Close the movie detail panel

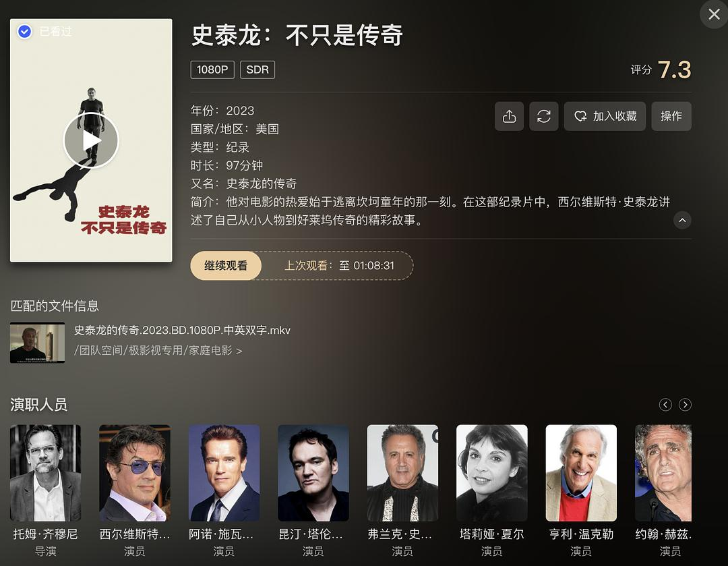(x=714, y=14)
